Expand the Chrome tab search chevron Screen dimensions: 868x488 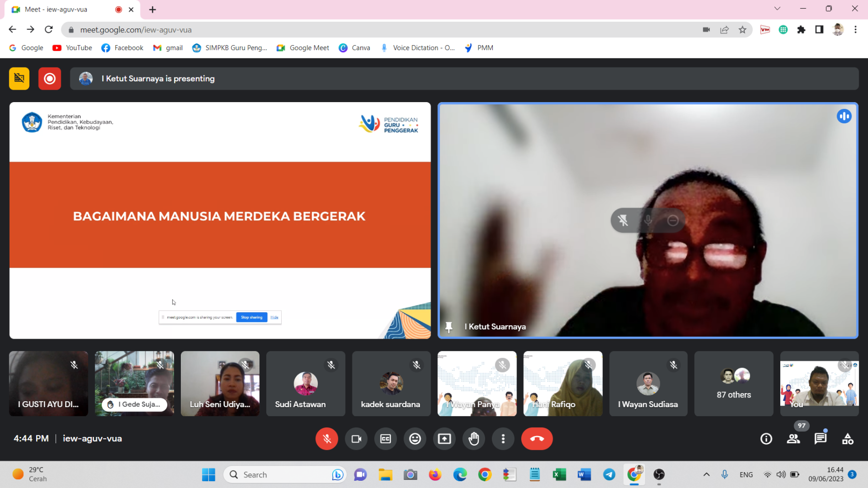(x=777, y=9)
